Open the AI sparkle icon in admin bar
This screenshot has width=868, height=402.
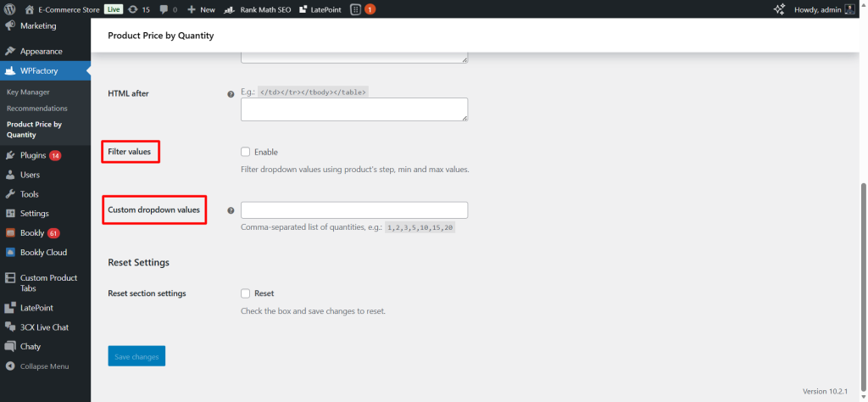click(780, 9)
